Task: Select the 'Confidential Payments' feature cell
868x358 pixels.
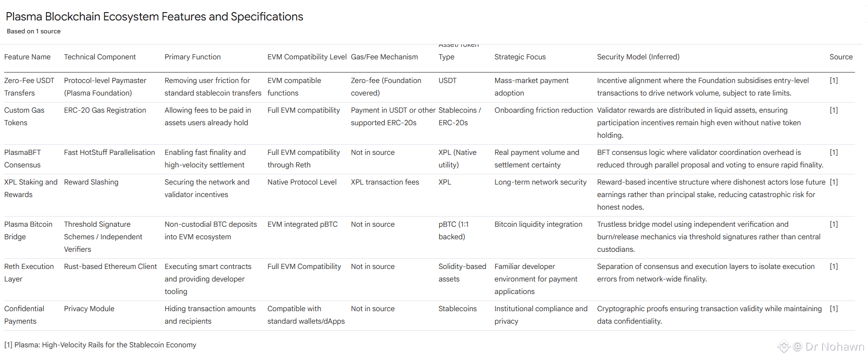Action: (x=24, y=315)
